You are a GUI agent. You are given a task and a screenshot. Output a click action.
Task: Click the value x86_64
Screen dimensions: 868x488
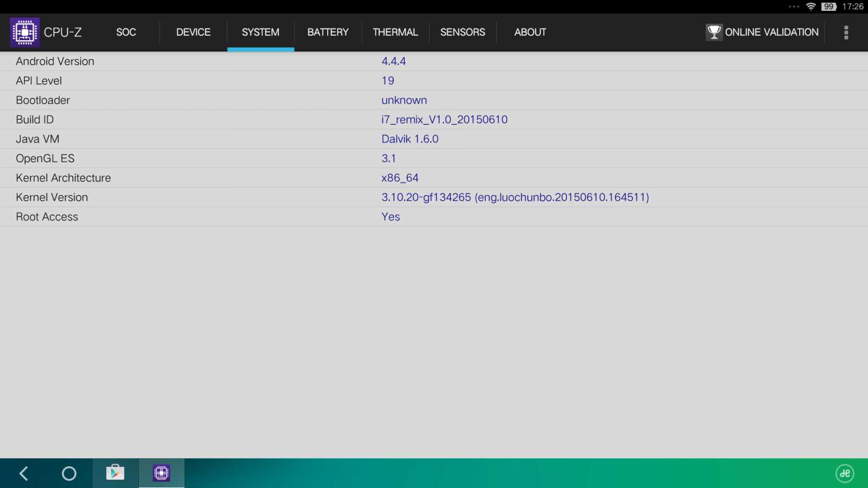(400, 178)
